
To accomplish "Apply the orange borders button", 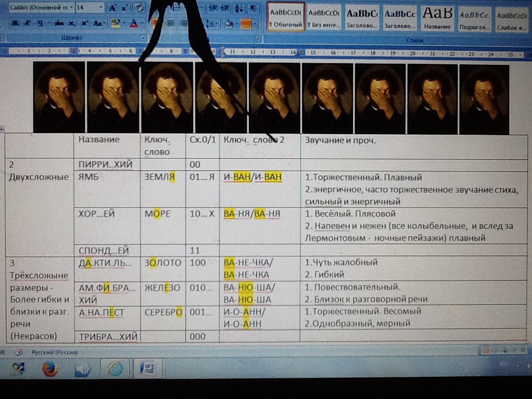I will [246, 23].
